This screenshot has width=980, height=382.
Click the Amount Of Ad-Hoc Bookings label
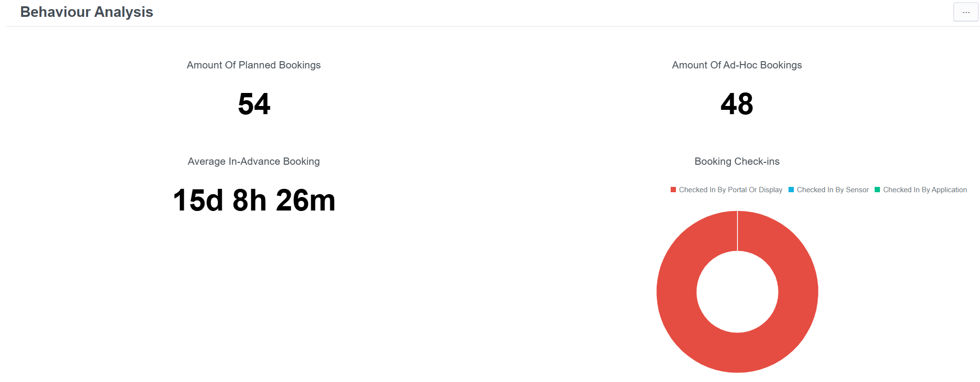point(737,65)
